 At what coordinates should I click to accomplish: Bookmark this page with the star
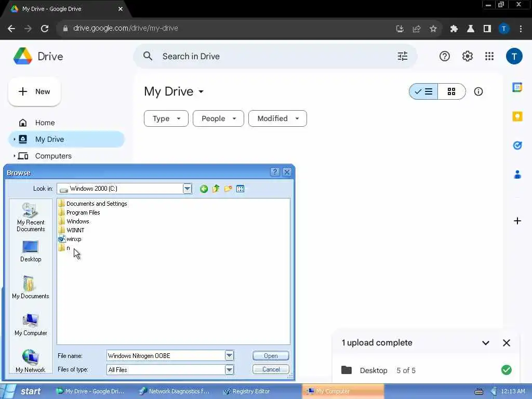click(x=433, y=29)
